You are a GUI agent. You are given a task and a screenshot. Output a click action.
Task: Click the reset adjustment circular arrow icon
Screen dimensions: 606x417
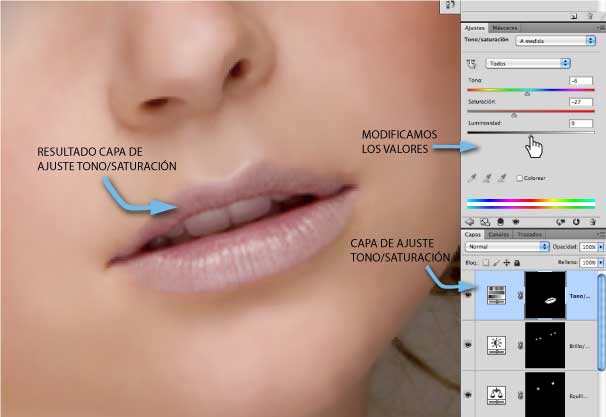coord(576,222)
